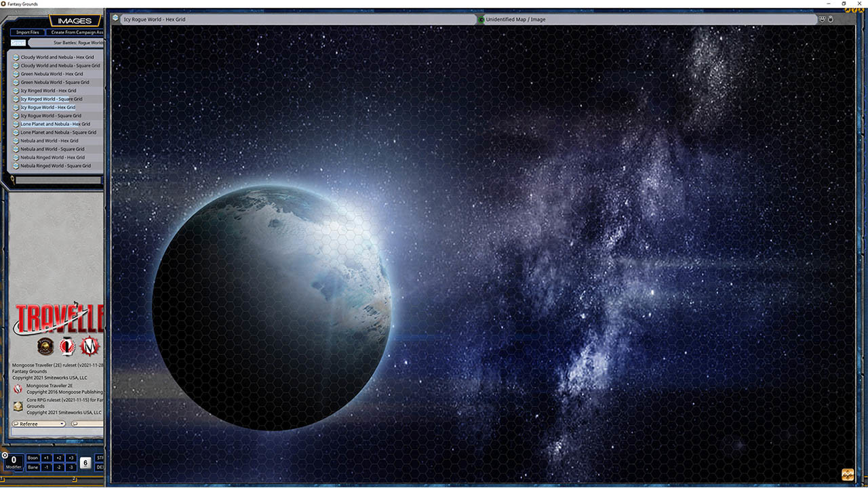Expand the Lone Planet and Nebula - Hex Grid entry
The height and width of the screenshot is (488, 868).
pos(15,123)
